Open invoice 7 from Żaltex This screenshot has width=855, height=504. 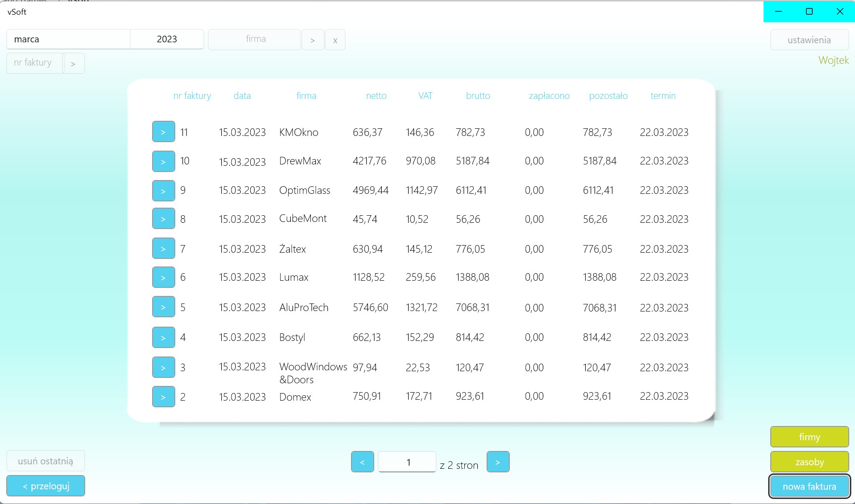click(x=163, y=248)
